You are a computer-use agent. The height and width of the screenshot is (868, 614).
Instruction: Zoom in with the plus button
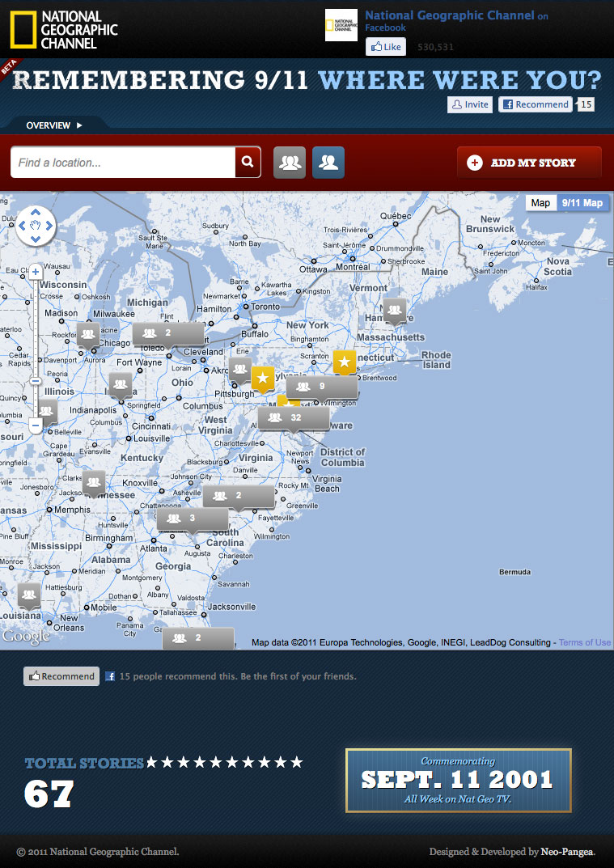click(x=36, y=272)
